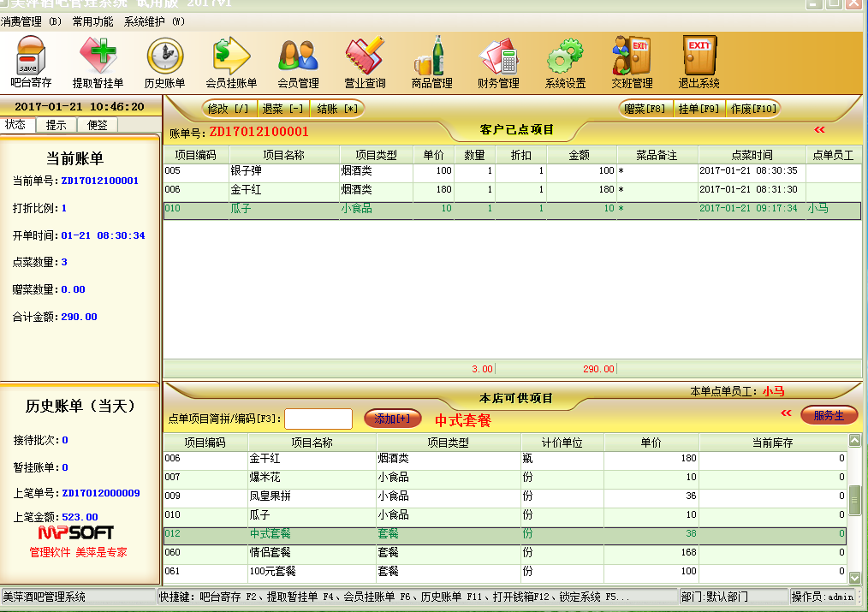Open 历史账单 clock icon
Screen dimensions: 868x612
(164, 62)
